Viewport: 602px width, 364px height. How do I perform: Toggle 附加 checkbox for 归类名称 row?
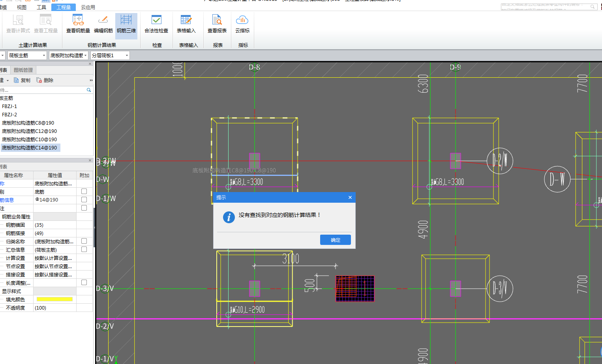click(x=84, y=241)
